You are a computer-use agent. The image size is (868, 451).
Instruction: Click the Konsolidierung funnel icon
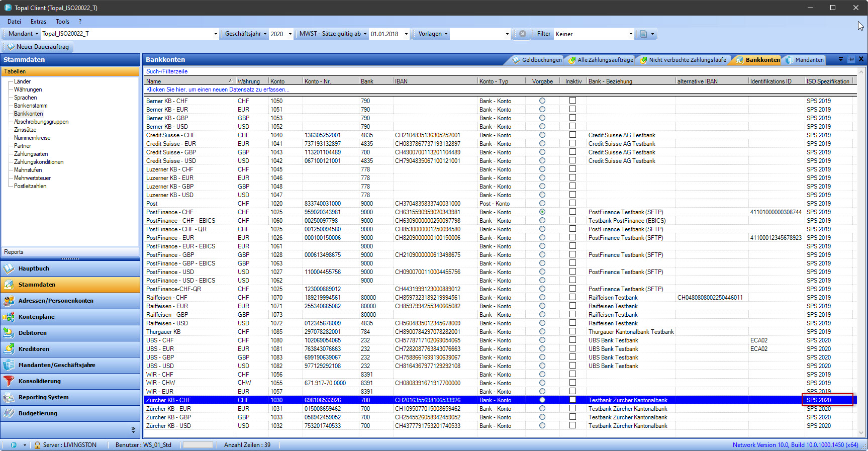coord(9,381)
